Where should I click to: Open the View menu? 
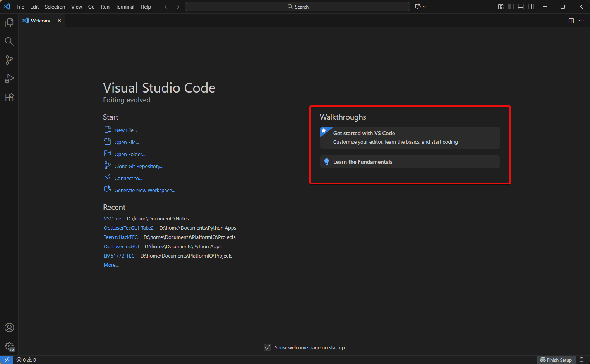(77, 7)
